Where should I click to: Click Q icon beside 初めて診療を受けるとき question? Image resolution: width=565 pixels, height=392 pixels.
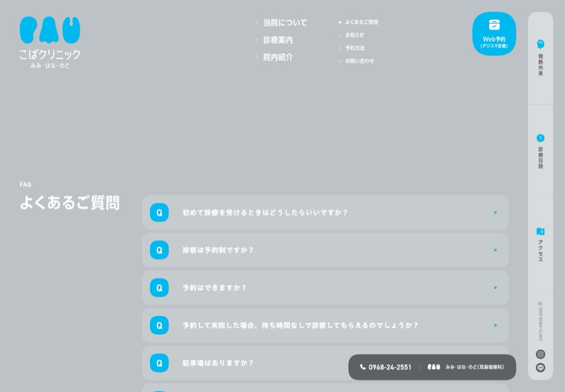pos(159,212)
